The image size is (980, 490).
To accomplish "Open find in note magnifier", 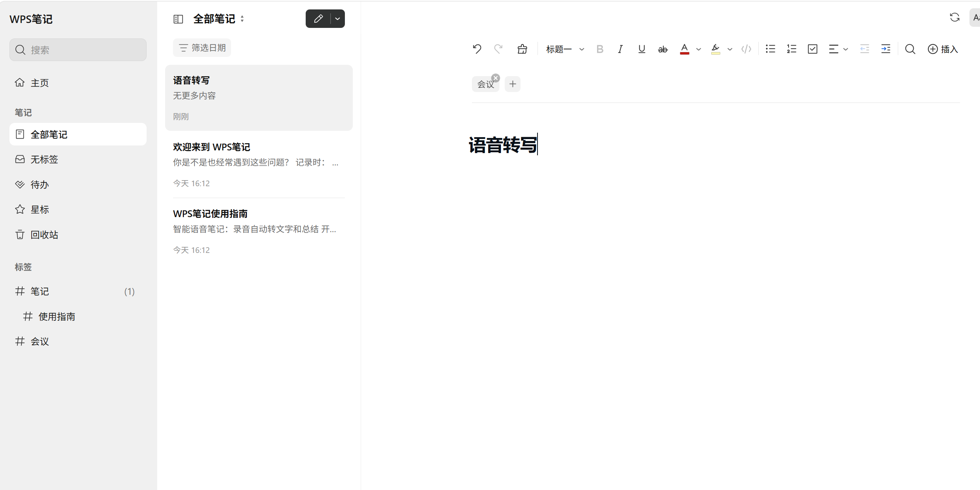I will pos(910,49).
